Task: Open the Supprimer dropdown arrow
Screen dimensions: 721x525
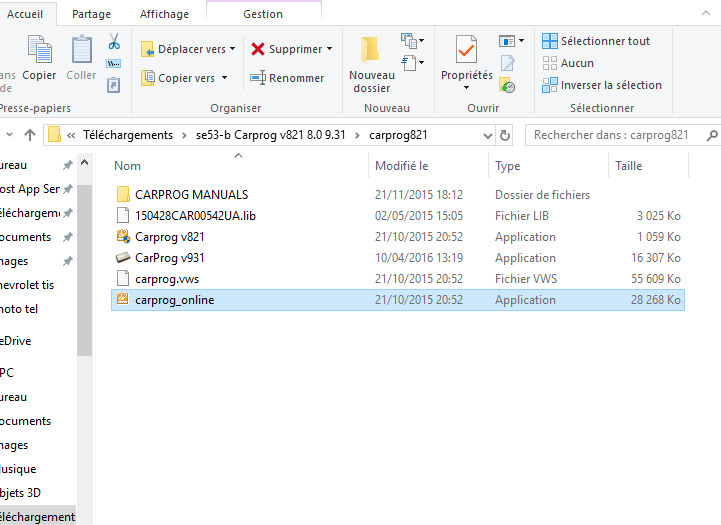Action: pos(330,49)
